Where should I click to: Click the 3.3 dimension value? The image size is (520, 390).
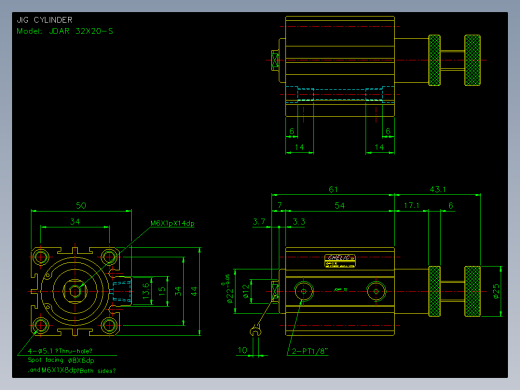pyautogui.click(x=299, y=222)
